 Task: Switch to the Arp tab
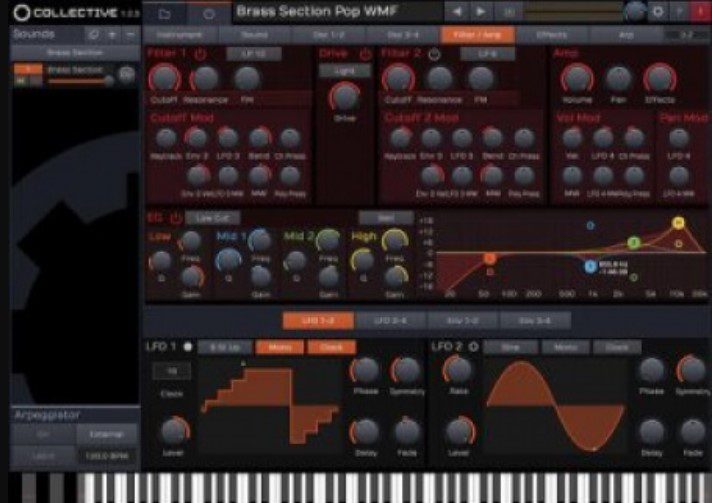tap(626, 35)
